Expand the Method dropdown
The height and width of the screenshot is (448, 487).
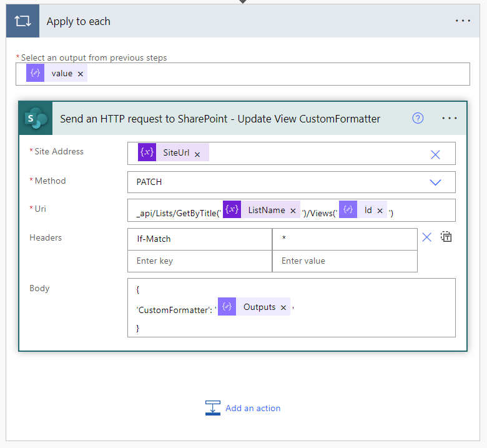point(435,182)
